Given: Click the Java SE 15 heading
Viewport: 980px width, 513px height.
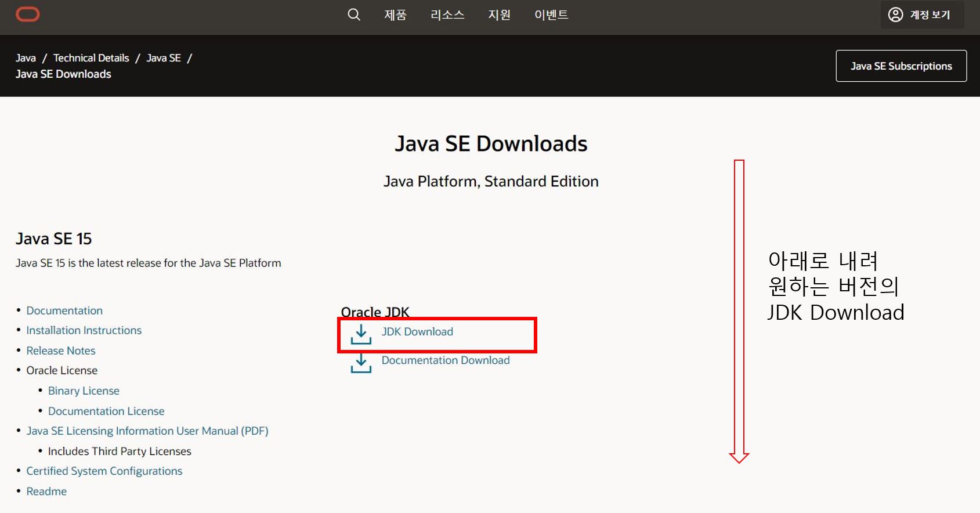Looking at the screenshot, I should [x=53, y=239].
